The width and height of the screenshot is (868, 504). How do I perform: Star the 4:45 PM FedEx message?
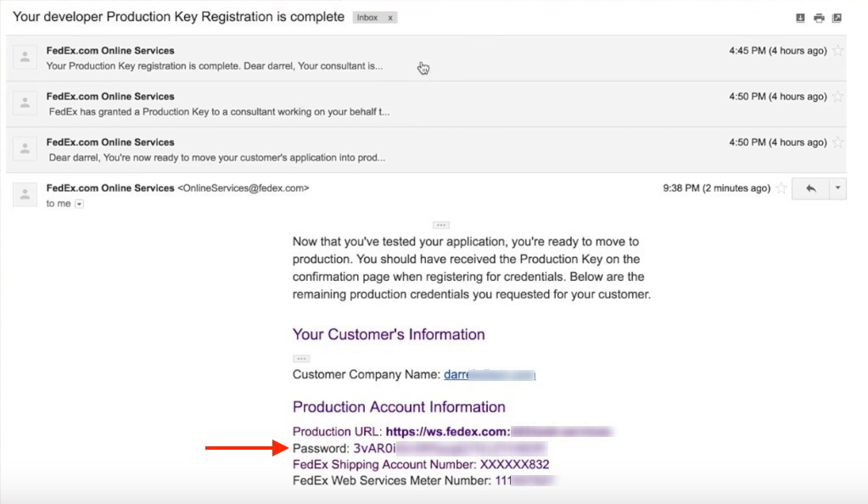pos(838,50)
